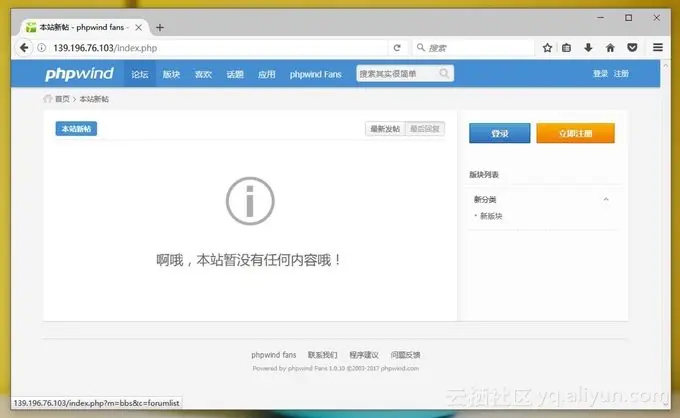This screenshot has height=418, width=680.
Task: Click the browser search magnifier icon
Action: click(x=421, y=47)
